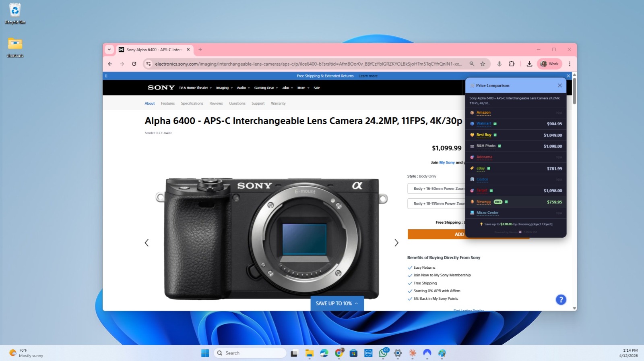644x361 pixels.
Task: Toggle the checkbox next to eBay
Action: [489, 168]
